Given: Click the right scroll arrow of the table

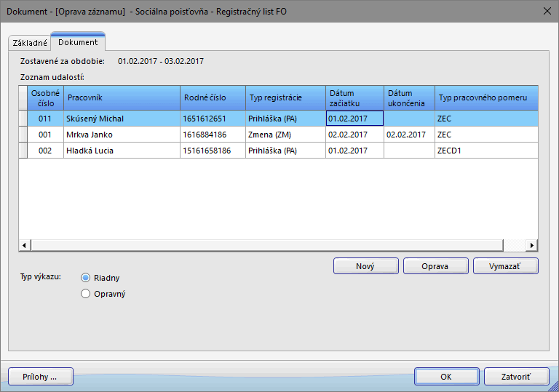Looking at the screenshot, I should pyautogui.click(x=532, y=245).
